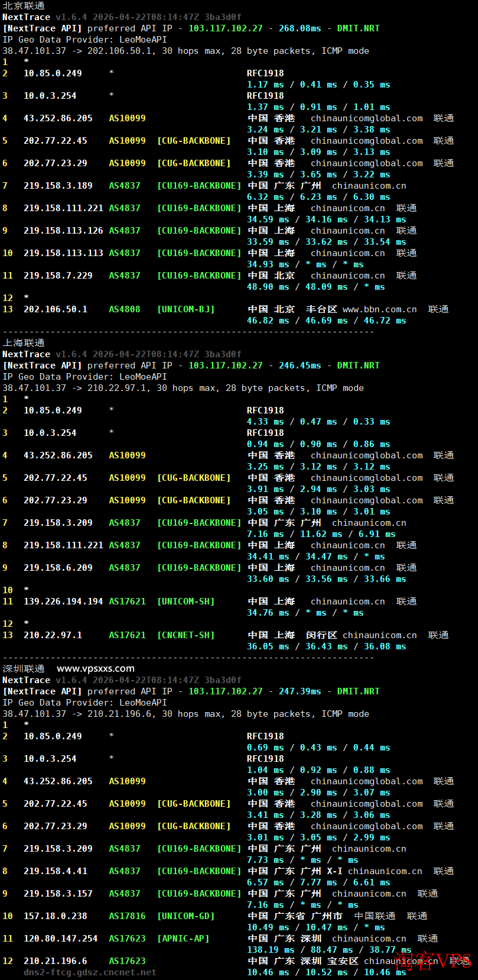
Task: Click the 246.45ms API latency value
Action: (300, 366)
